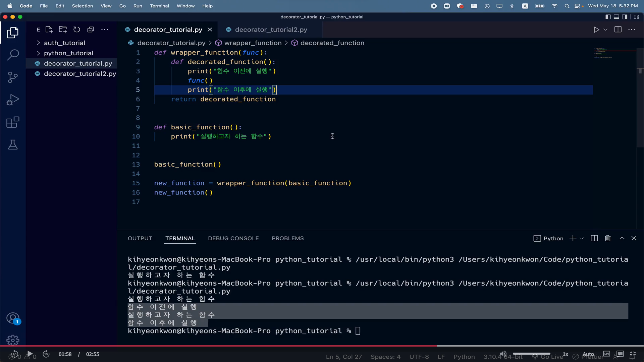
Task: Open the Search view in activity bar
Action: 13,55
